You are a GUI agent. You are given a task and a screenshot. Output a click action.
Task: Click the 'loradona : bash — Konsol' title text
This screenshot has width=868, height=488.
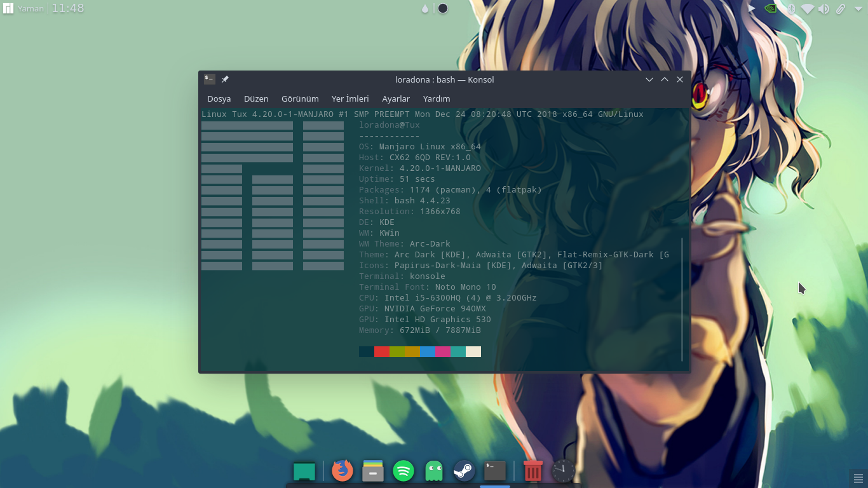tap(444, 79)
